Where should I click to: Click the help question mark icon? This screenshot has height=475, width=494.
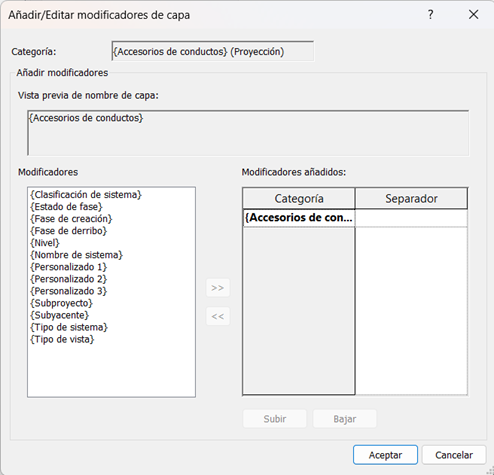pyautogui.click(x=430, y=15)
